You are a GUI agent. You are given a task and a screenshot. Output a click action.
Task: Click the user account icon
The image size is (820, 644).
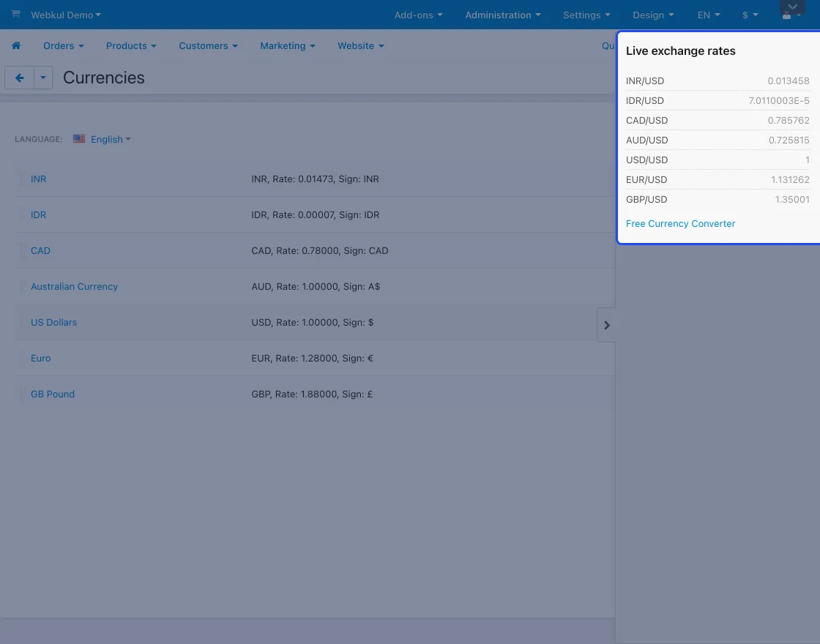[x=787, y=15]
